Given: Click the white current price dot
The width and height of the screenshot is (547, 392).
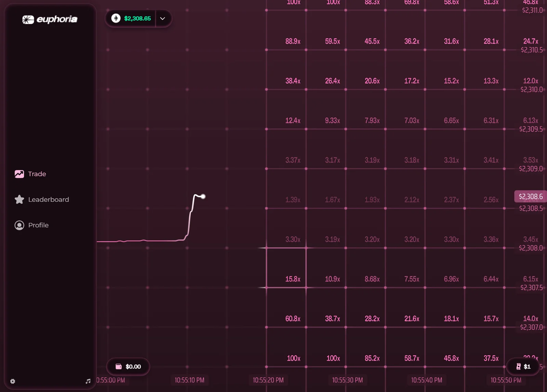Looking at the screenshot, I should pyautogui.click(x=203, y=197).
